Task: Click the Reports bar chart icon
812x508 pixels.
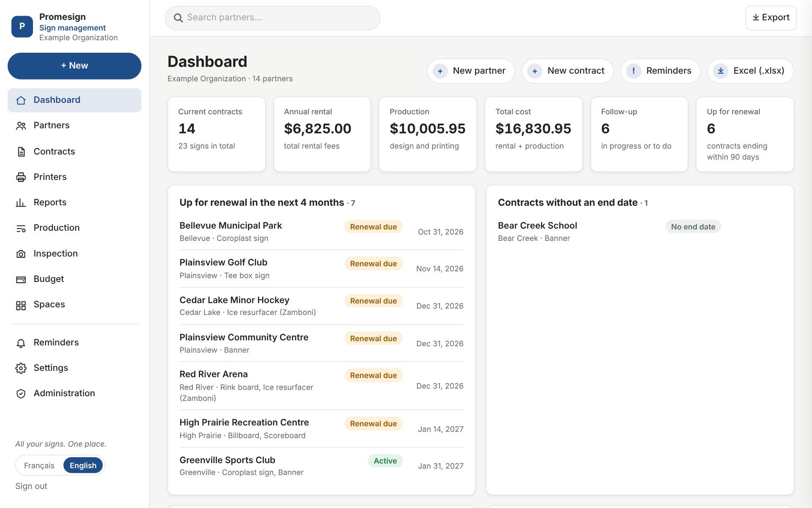Action: [x=21, y=202]
